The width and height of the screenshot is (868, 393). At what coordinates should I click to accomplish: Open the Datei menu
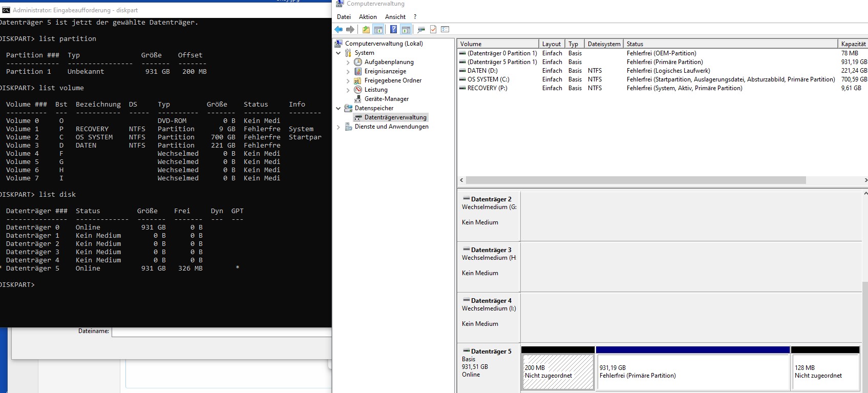(344, 17)
